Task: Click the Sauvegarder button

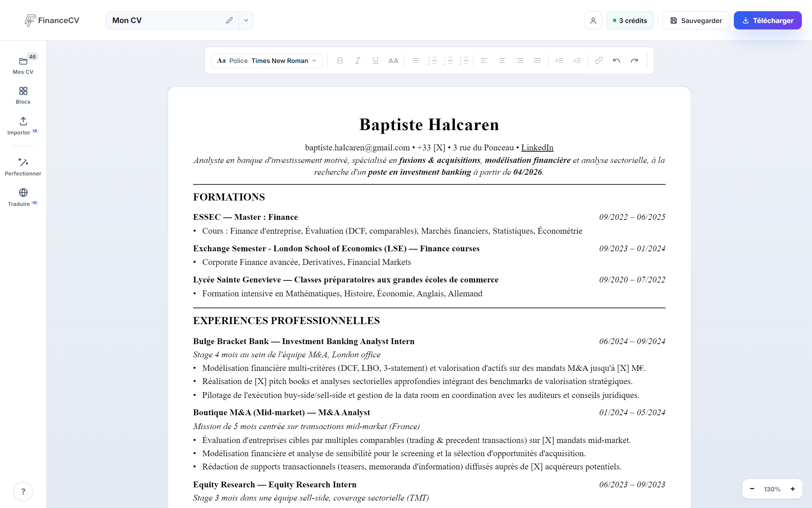Action: click(x=696, y=21)
